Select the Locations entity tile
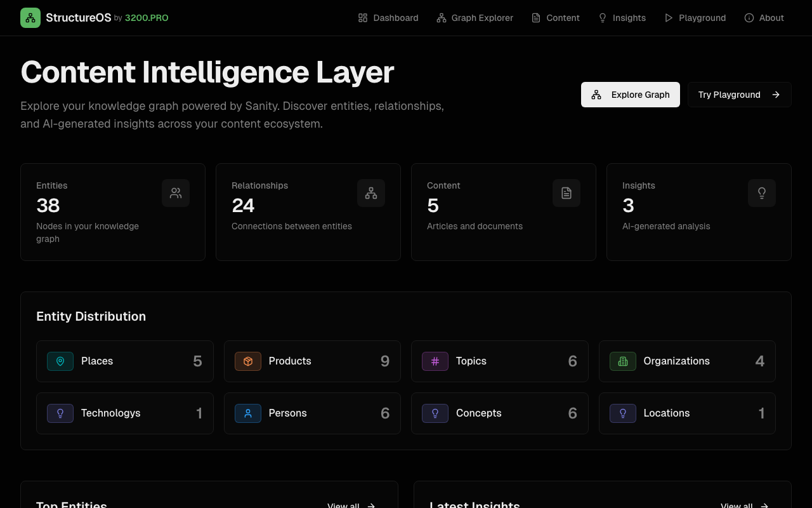Screen dimensions: 812x508 687,413
